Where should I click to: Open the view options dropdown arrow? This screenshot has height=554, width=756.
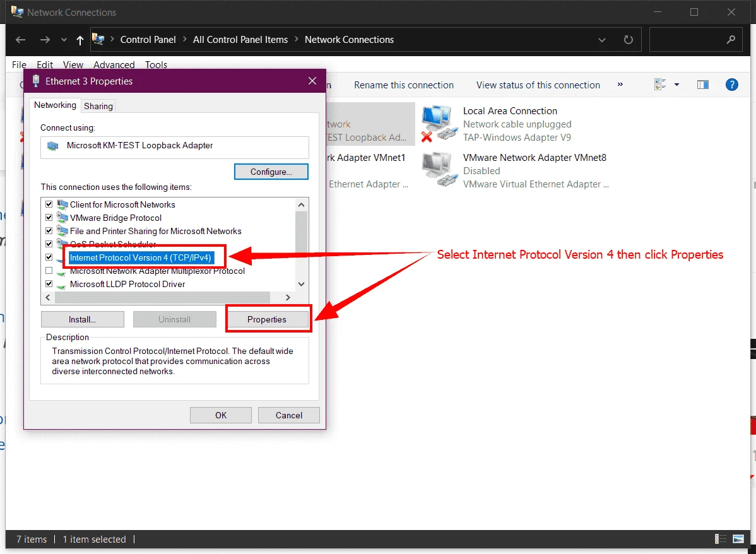pyautogui.click(x=676, y=85)
